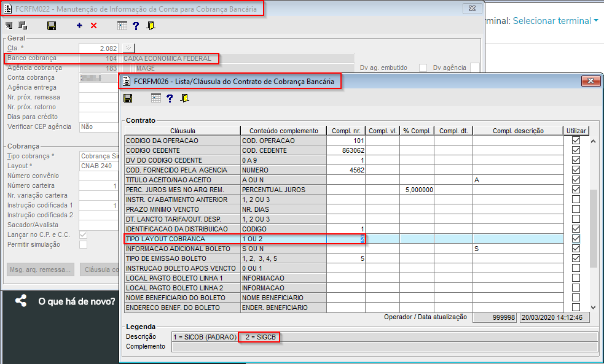Toggle Utilizar for PERC. JUROS MES row

(576, 190)
